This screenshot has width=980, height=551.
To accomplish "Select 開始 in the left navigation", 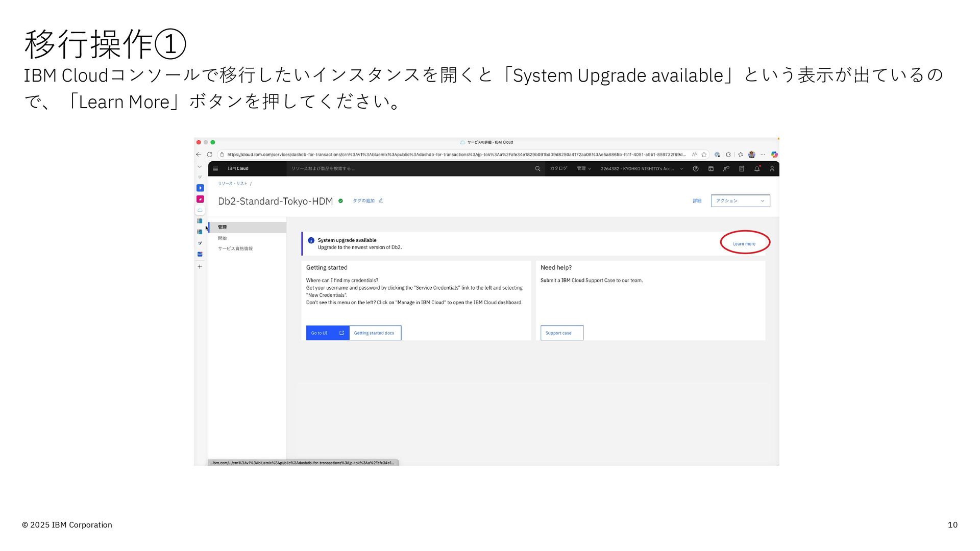I will [222, 238].
